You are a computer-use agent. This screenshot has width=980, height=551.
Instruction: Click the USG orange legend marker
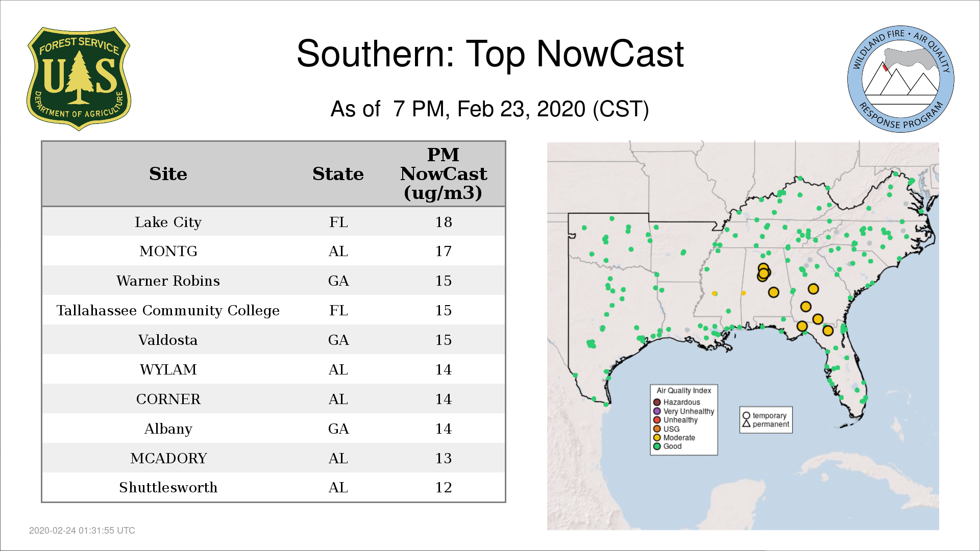[657, 429]
